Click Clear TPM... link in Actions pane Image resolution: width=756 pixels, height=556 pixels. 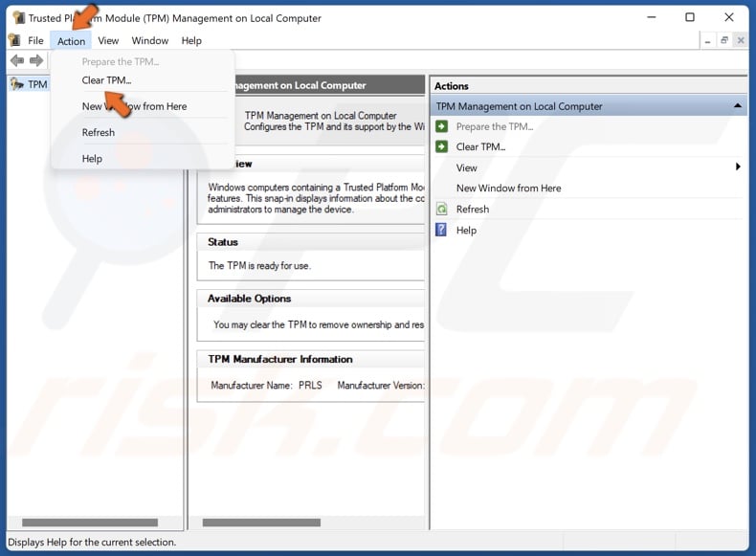(x=480, y=146)
